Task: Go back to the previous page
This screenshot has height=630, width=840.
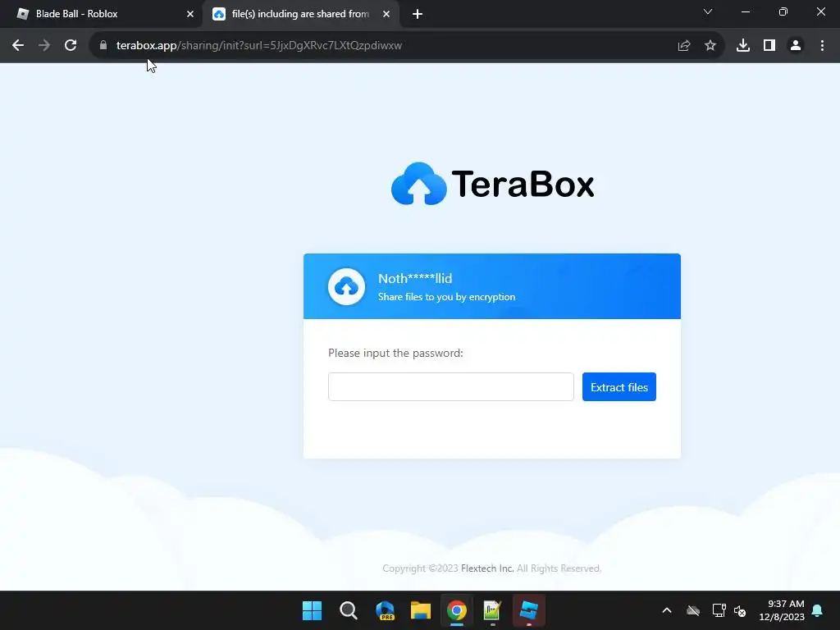Action: pyautogui.click(x=18, y=46)
